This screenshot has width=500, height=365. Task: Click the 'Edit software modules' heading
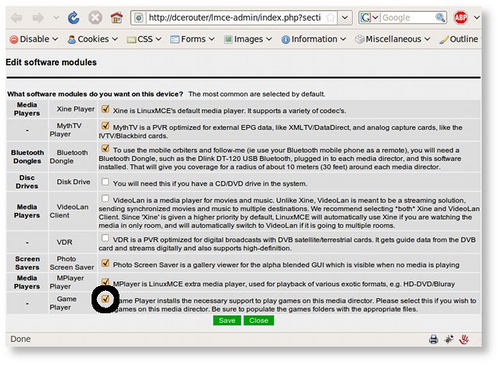tap(51, 62)
